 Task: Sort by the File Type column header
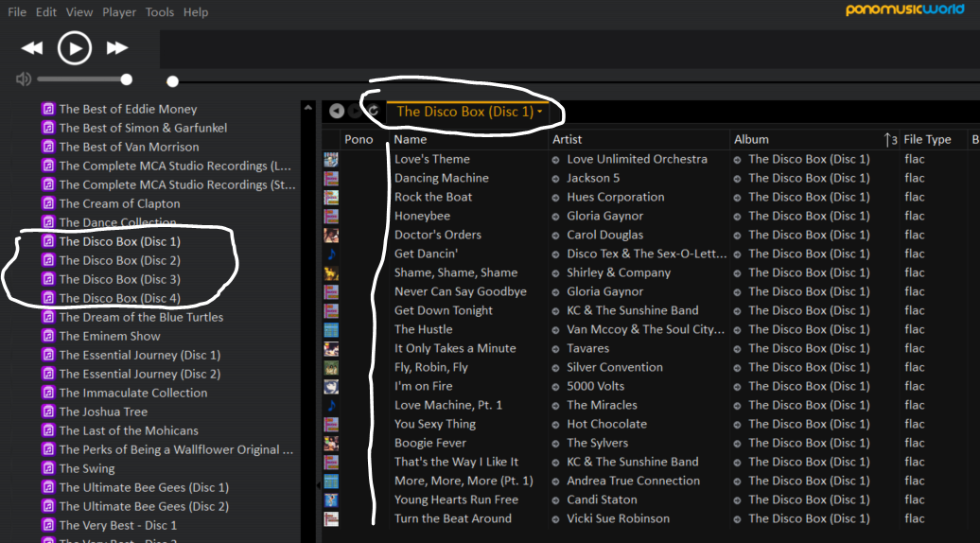tap(927, 139)
